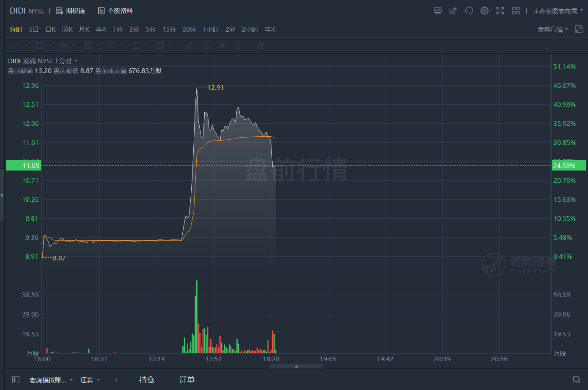The width and height of the screenshot is (588, 390).
Task: Open dropdown next to arrow tool
Action: [122, 45]
